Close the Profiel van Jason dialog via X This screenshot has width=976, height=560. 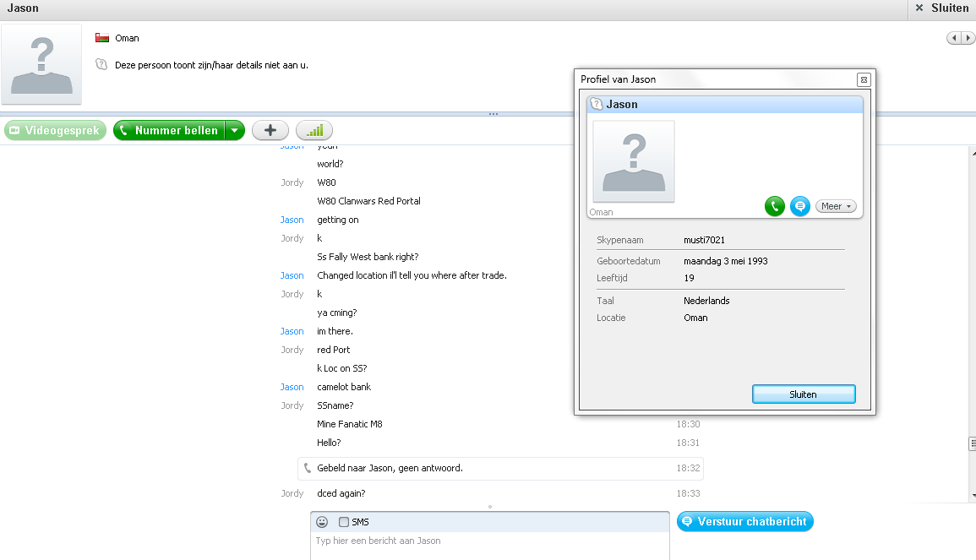864,79
